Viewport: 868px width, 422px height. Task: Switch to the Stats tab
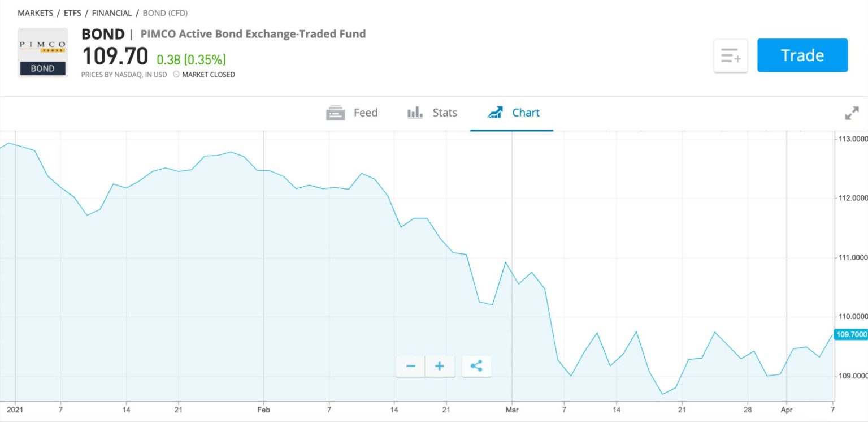(x=444, y=113)
